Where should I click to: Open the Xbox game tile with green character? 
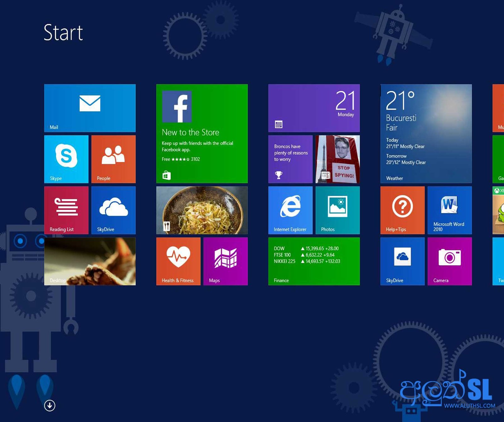(x=498, y=210)
